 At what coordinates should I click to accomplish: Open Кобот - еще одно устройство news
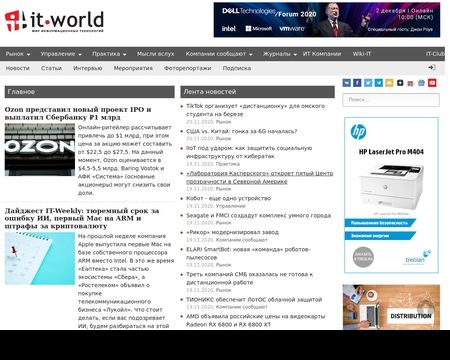[x=228, y=198]
